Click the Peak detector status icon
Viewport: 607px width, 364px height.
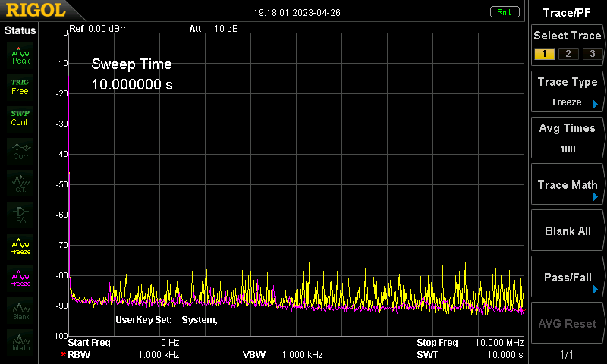(20, 55)
